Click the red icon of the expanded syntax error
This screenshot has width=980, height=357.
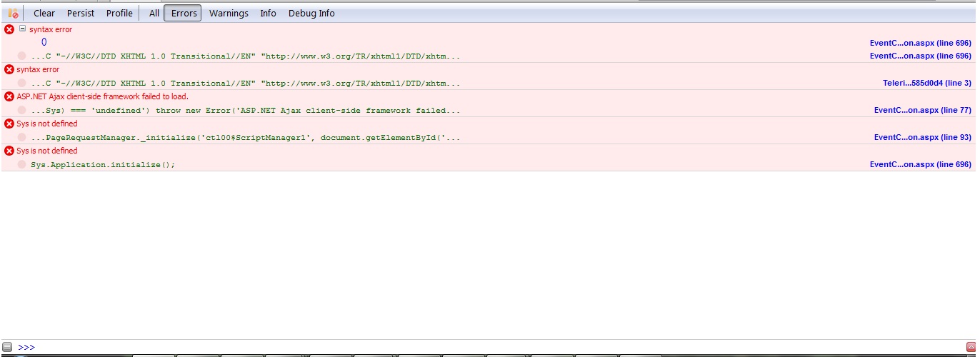click(9, 29)
